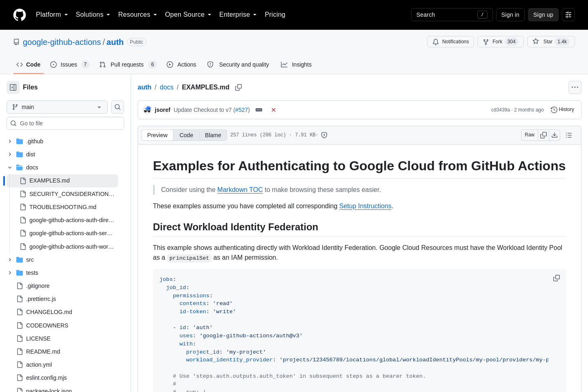Open the global navigation settings icon
Image resolution: width=588 pixels, height=392 pixels.
568,15
